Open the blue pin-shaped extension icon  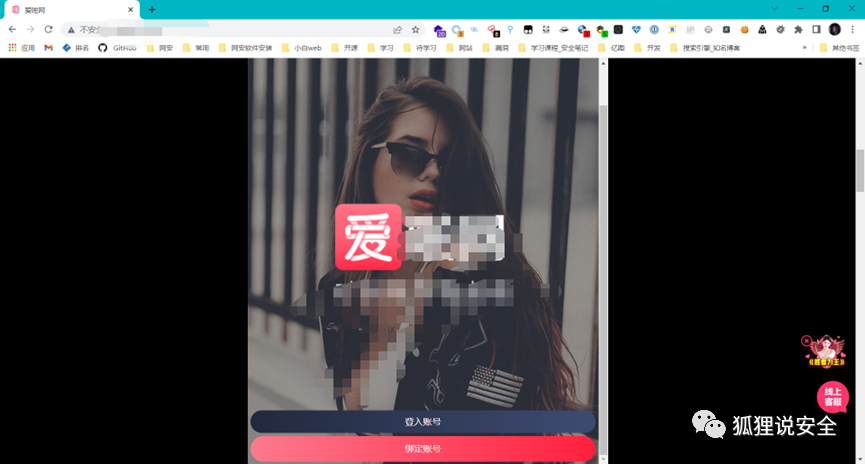coord(510,30)
